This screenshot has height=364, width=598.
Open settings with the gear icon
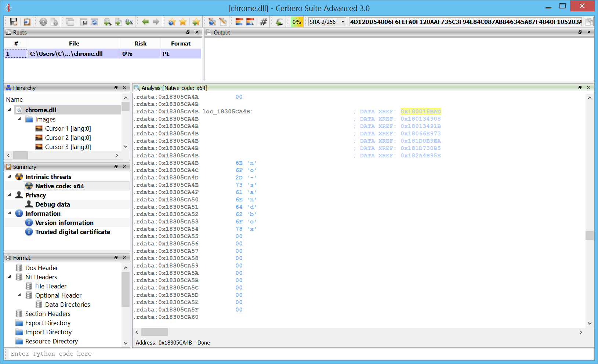43,22
